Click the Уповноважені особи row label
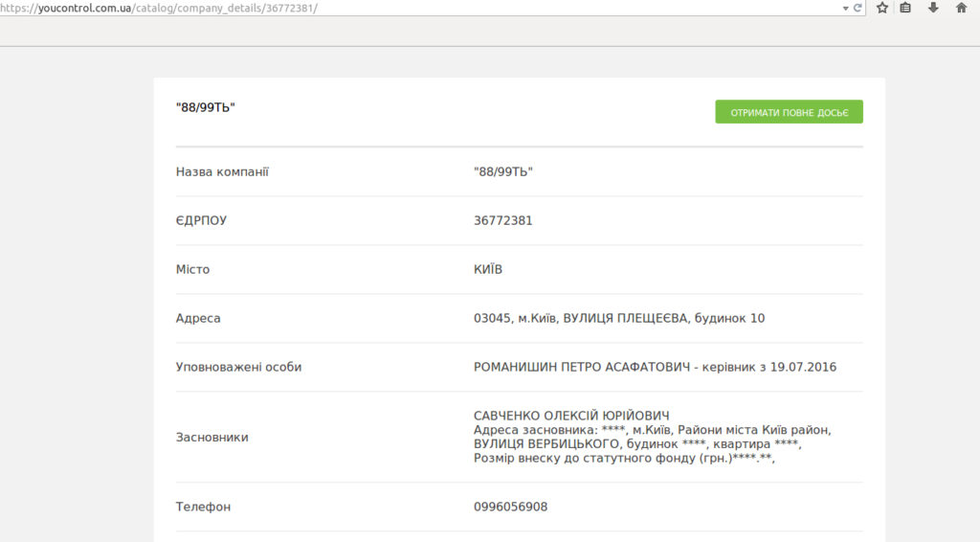Viewport: 980px width, 542px height. [x=238, y=367]
